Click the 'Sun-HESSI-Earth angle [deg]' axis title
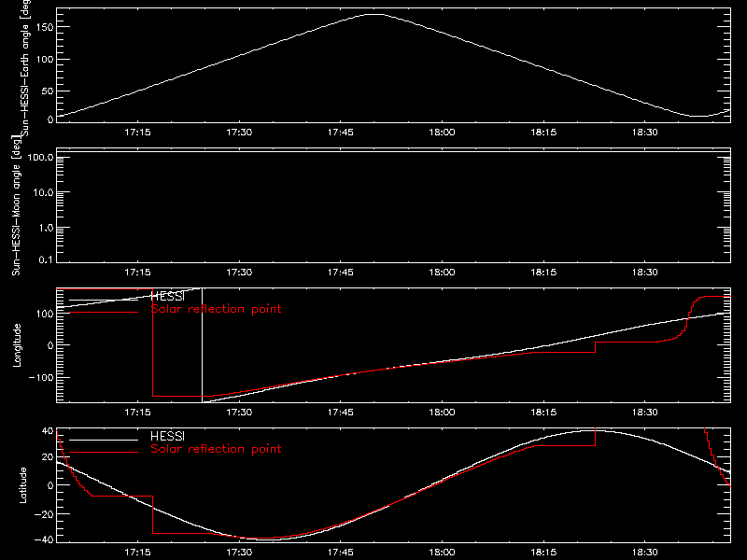 [x=25, y=66]
